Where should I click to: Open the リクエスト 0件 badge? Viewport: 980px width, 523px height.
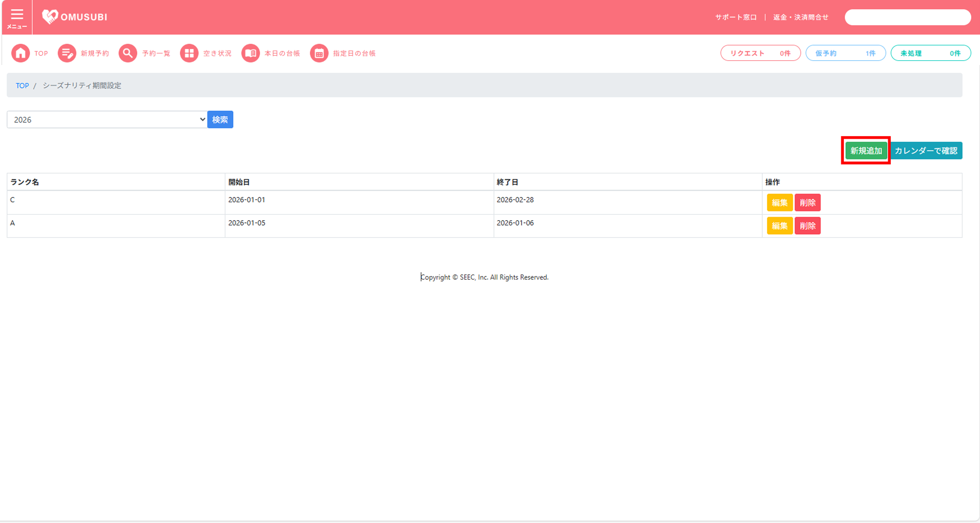click(760, 53)
